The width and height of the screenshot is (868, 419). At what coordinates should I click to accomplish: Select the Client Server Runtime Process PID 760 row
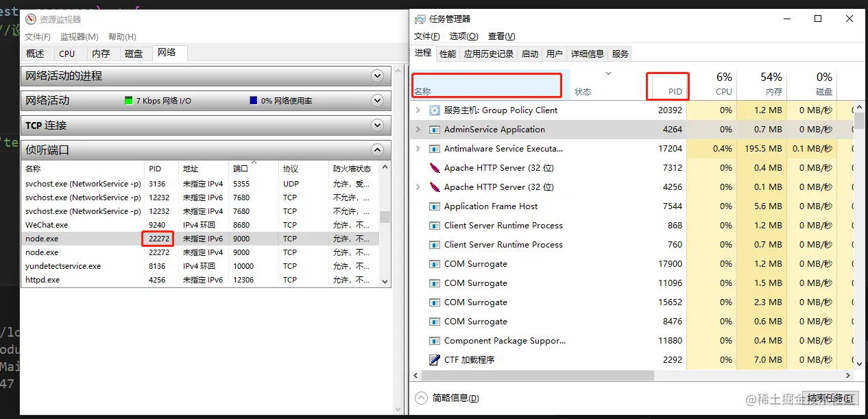(x=632, y=244)
